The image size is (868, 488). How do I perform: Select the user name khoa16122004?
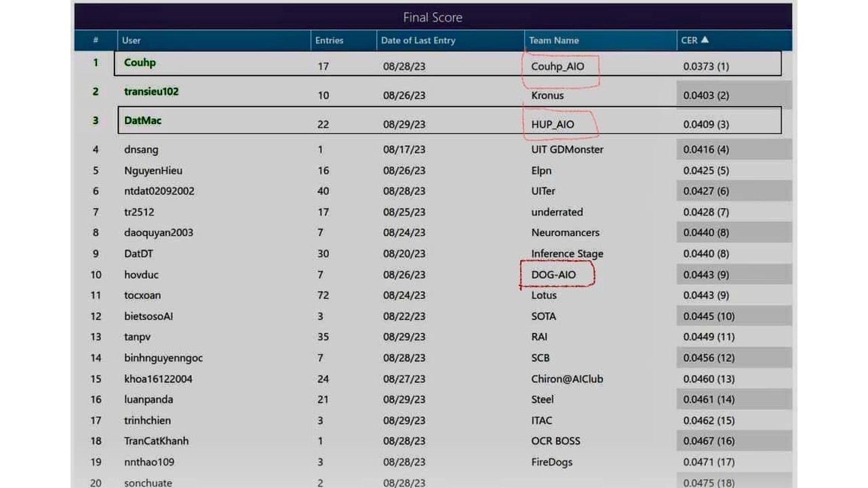pos(158,379)
